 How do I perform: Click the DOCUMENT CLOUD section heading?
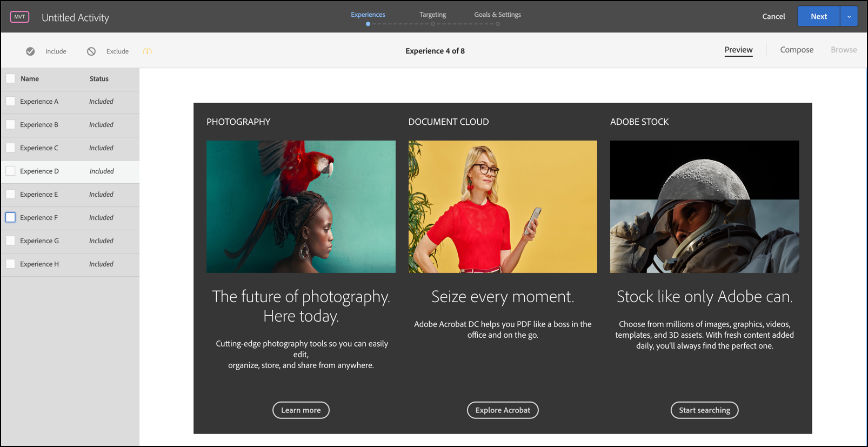tap(449, 122)
